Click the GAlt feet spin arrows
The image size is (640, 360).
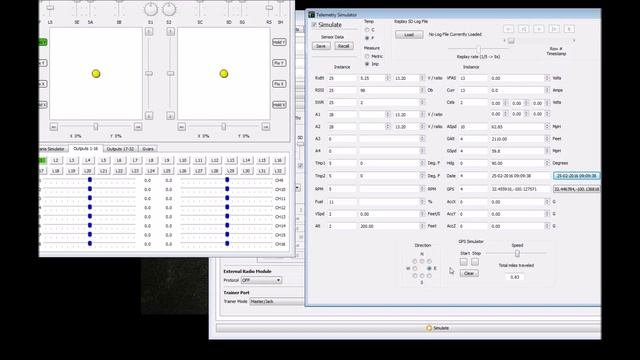pos(547,139)
